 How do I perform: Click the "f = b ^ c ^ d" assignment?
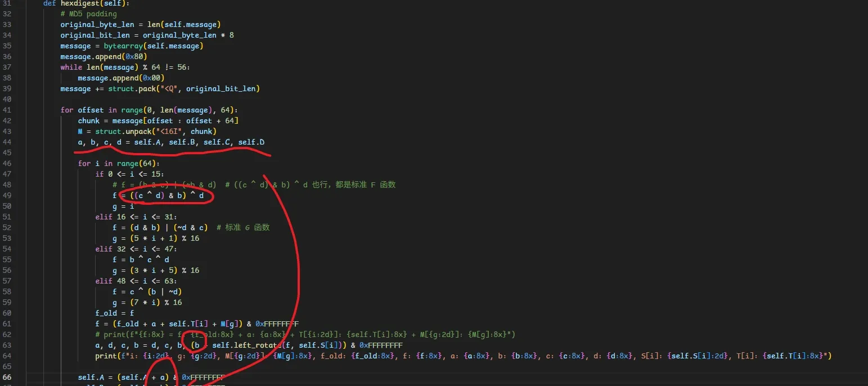141,259
